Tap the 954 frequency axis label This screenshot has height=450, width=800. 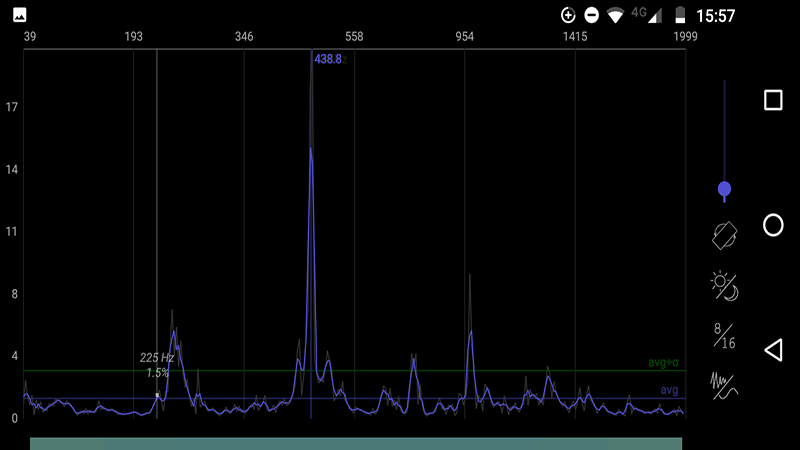[465, 37]
